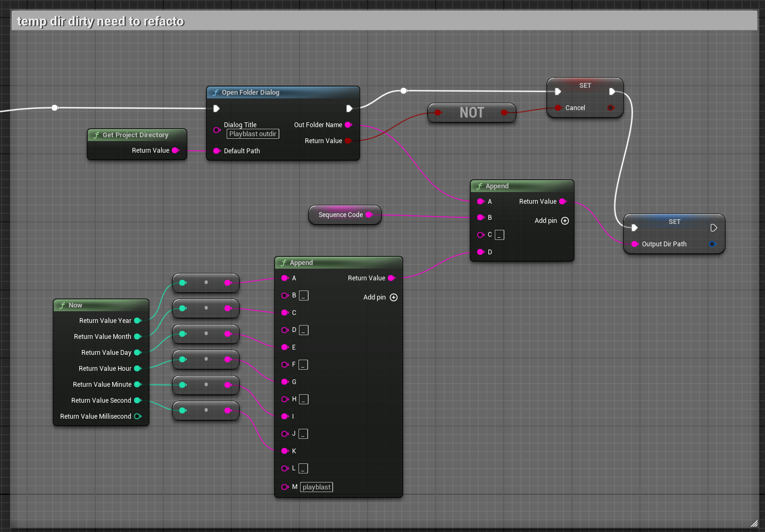
Task: Click pin A on the upper Append node
Action: [x=480, y=202]
